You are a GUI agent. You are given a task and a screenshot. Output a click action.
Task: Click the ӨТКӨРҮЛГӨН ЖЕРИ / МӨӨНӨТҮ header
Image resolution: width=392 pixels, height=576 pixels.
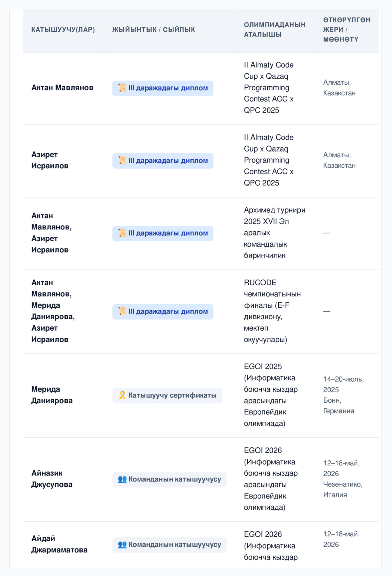[x=346, y=29]
